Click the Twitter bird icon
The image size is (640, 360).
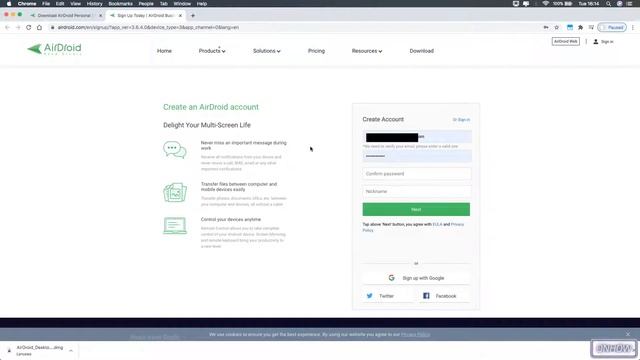click(x=369, y=296)
